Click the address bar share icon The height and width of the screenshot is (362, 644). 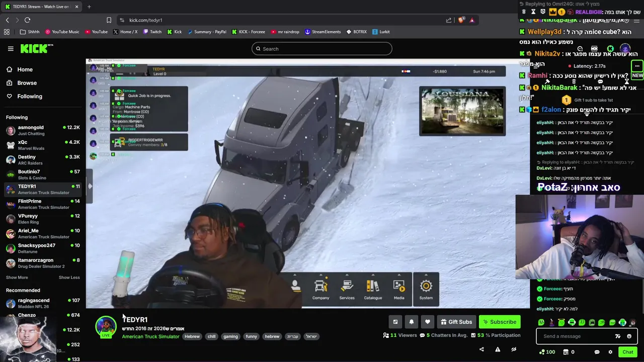pos(449,20)
